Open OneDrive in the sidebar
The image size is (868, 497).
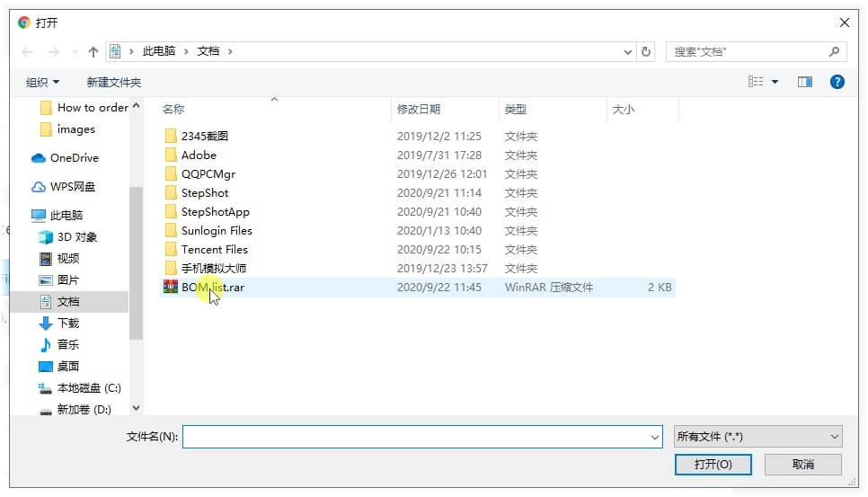point(65,158)
